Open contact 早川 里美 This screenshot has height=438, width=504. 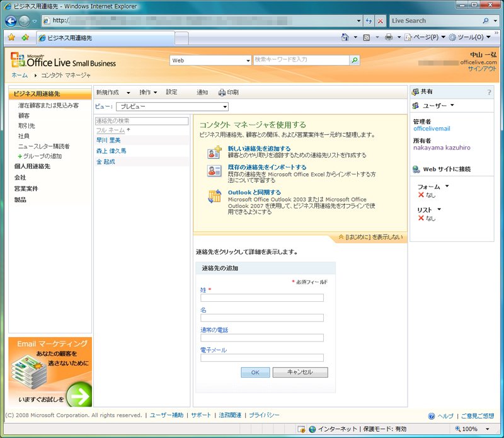(x=108, y=140)
